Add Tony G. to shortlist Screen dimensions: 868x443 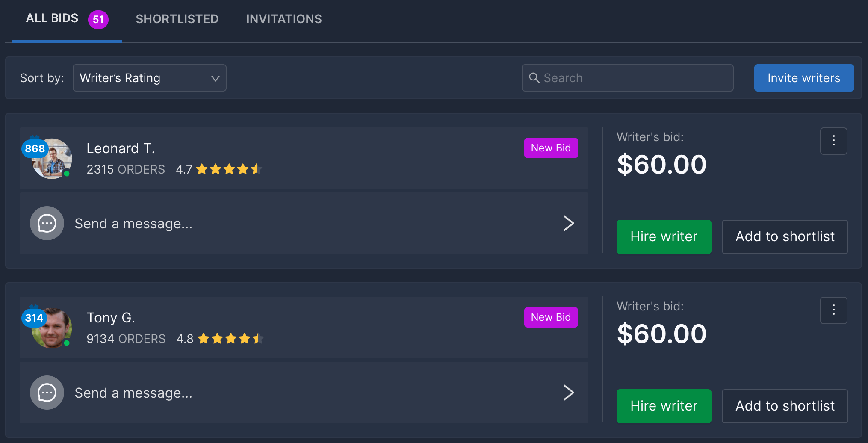785,406
